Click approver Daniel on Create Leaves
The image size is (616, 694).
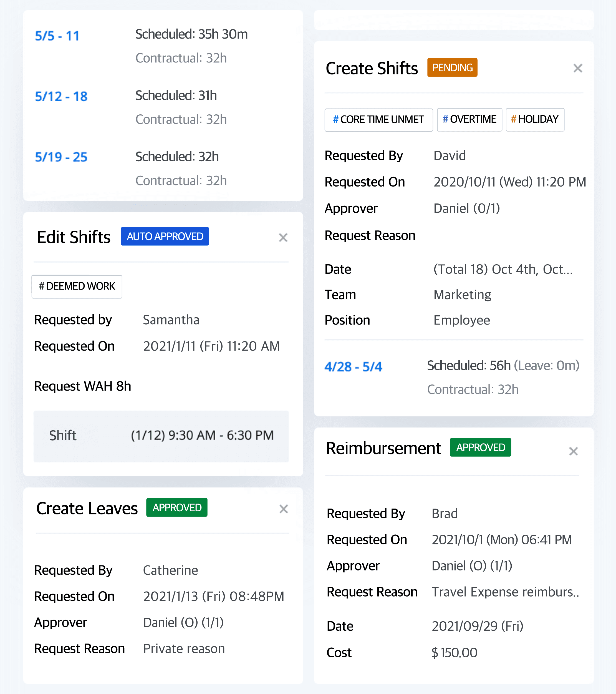183,622
